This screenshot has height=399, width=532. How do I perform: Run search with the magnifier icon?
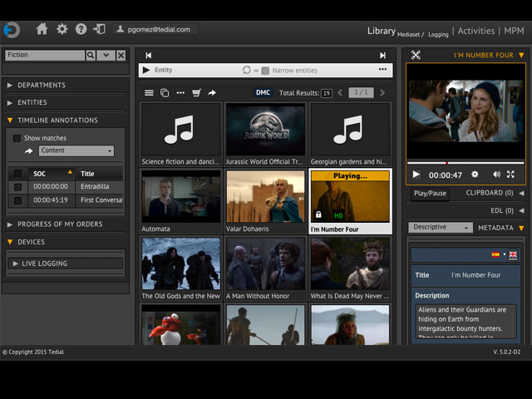tap(91, 55)
